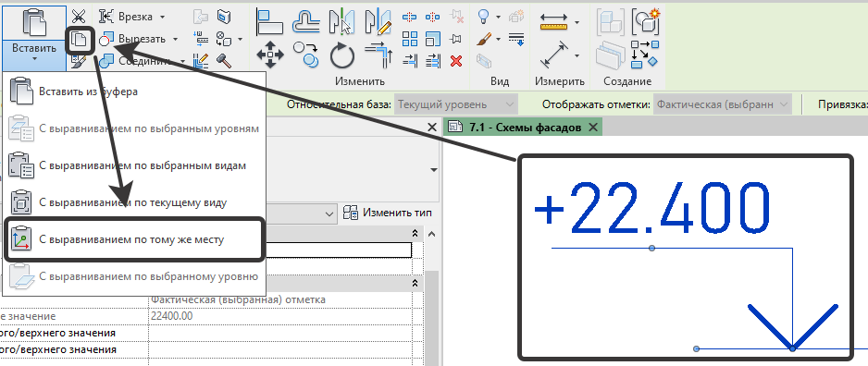Open the Относительная база dropdown
Screen dimensions: 868x366
pyautogui.click(x=456, y=104)
